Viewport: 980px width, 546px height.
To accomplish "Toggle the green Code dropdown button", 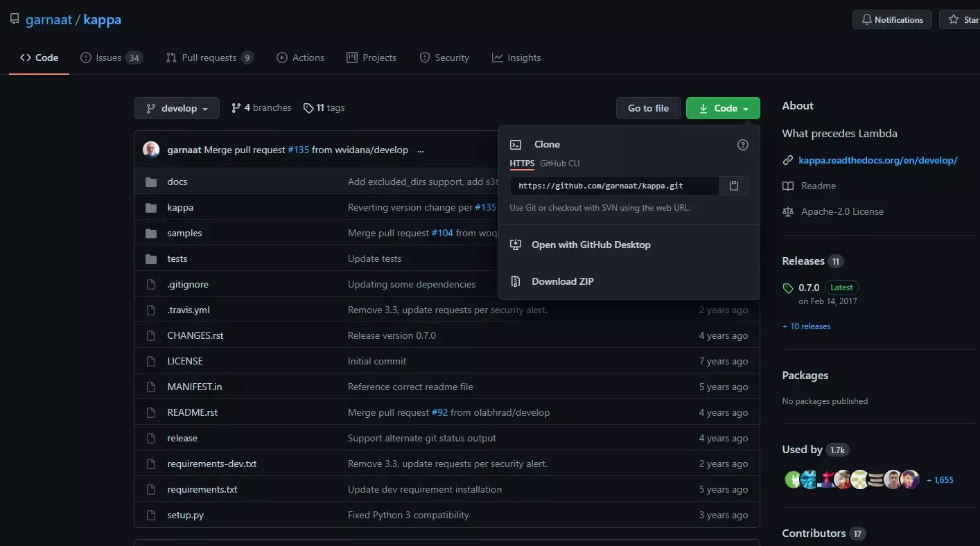I will coord(723,108).
